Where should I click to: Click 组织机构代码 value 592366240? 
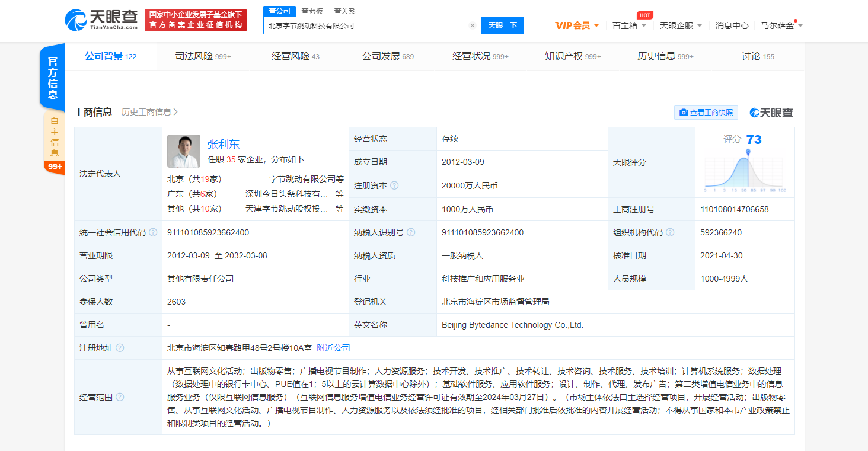tap(721, 232)
